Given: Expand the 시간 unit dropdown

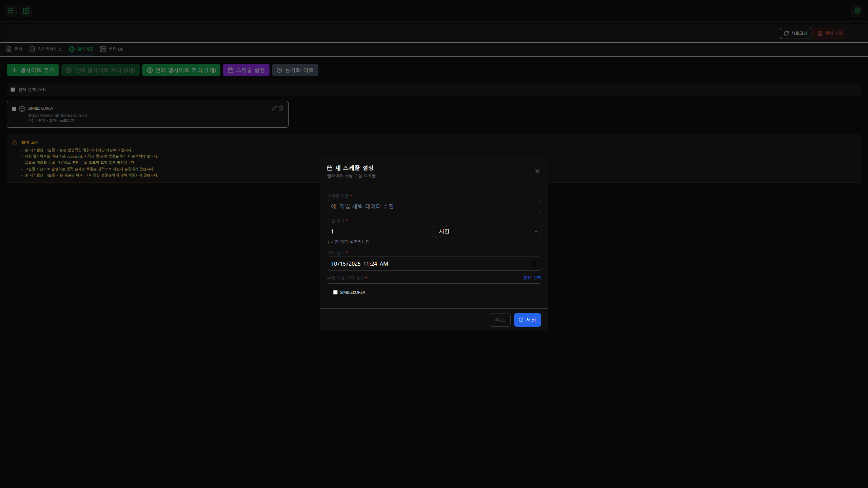Looking at the screenshot, I should [488, 231].
